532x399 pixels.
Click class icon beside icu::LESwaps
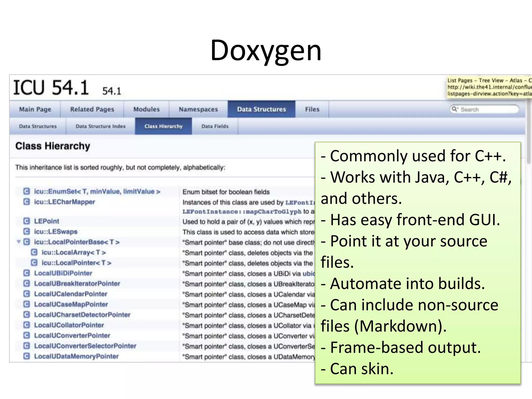click(26, 231)
